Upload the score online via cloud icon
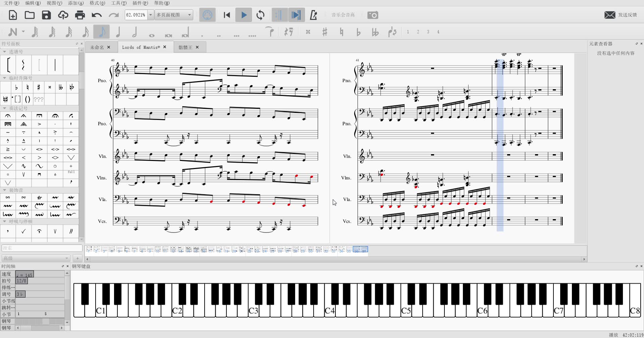The image size is (644, 338). (63, 15)
